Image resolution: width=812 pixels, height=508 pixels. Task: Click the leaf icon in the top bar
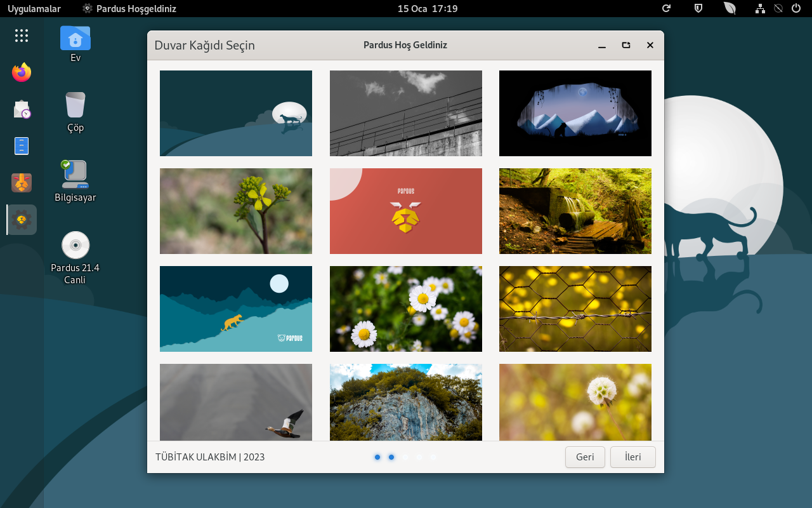(730, 9)
